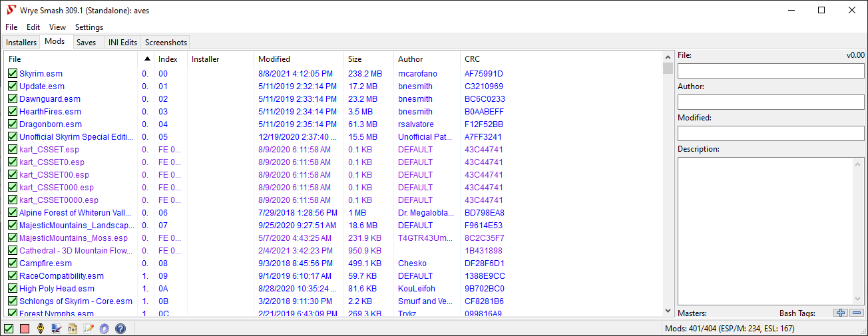Remove a Bash Tag with minus button
The width and height of the screenshot is (868, 336).
click(856, 313)
